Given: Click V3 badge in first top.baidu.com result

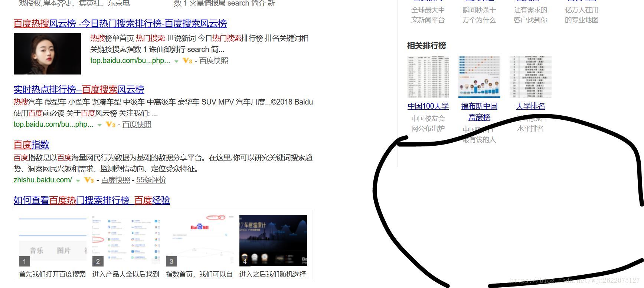Looking at the screenshot, I should click(187, 61).
